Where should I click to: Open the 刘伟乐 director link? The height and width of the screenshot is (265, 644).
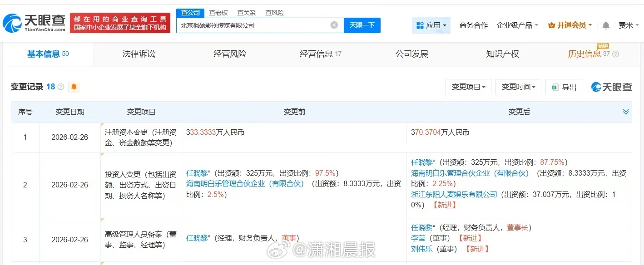(x=422, y=249)
